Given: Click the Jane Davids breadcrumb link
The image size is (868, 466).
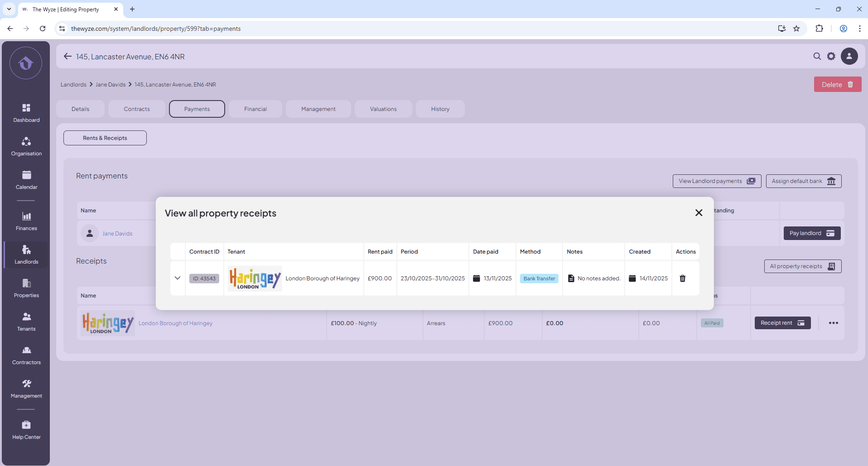Looking at the screenshot, I should pyautogui.click(x=111, y=85).
